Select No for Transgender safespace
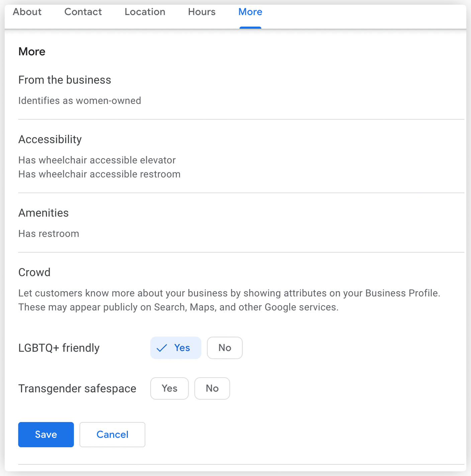The width and height of the screenshot is (471, 476). click(212, 388)
